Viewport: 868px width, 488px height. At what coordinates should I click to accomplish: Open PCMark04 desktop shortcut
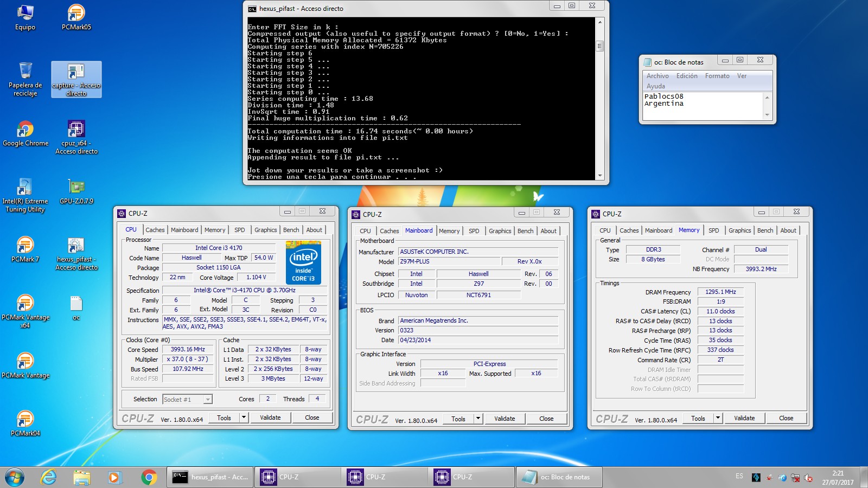(x=25, y=424)
